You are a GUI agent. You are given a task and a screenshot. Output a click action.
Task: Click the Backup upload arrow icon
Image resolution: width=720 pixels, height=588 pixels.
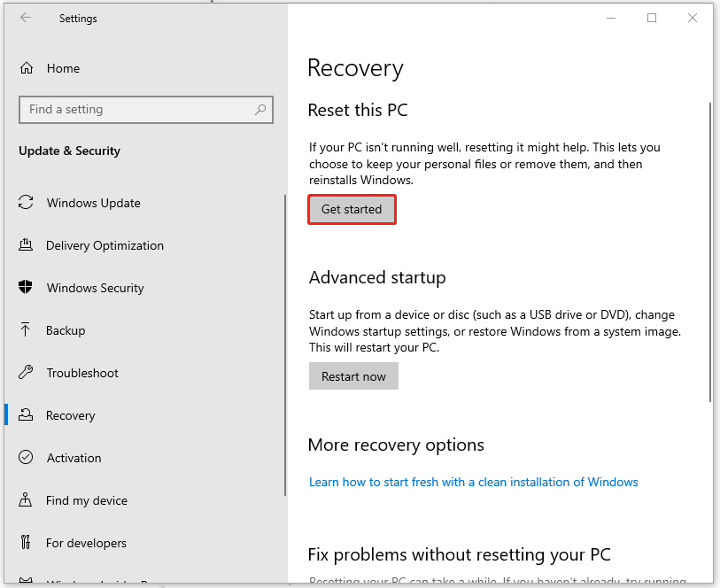[x=27, y=330]
